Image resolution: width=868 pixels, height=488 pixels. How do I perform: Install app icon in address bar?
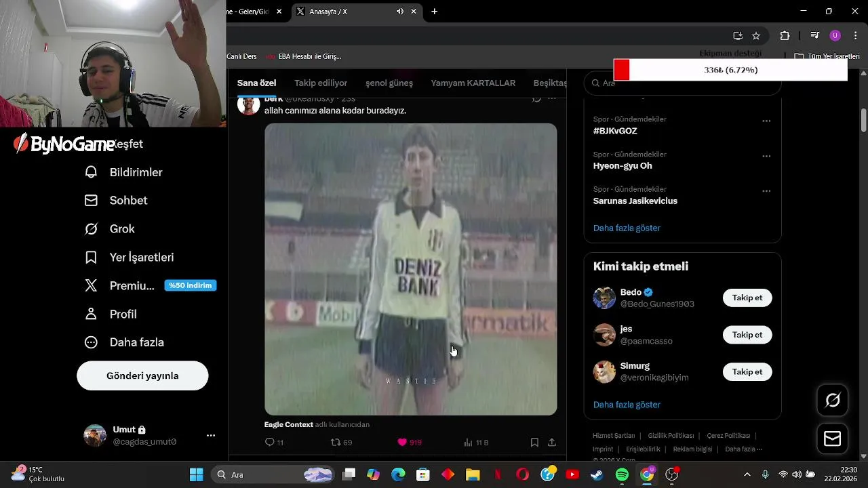[738, 35]
